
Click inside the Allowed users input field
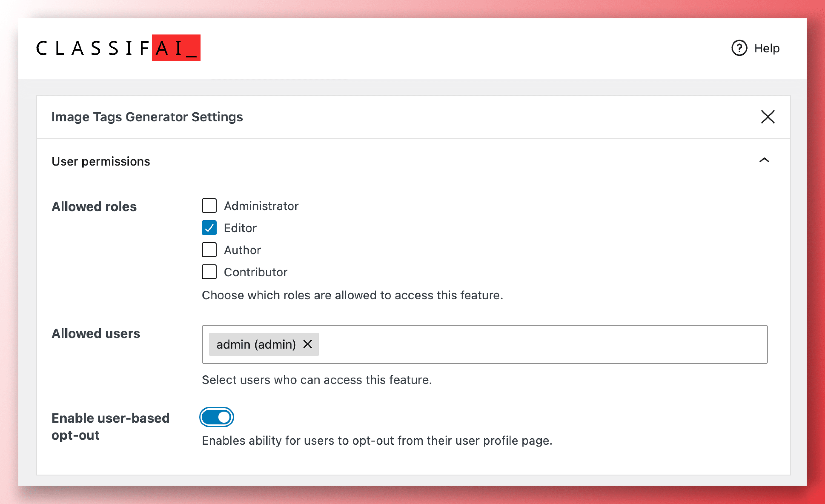(536, 344)
